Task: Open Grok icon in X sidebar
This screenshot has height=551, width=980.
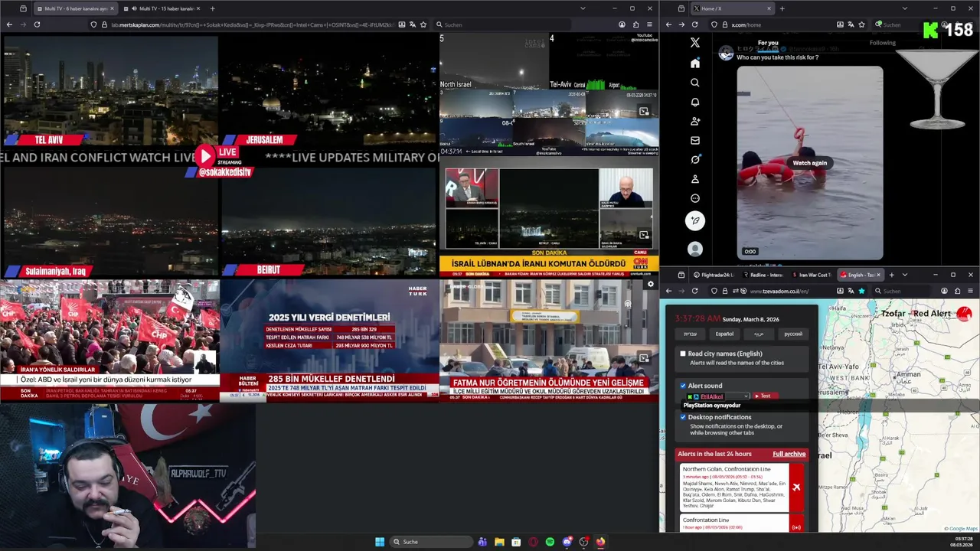Action: point(695,159)
